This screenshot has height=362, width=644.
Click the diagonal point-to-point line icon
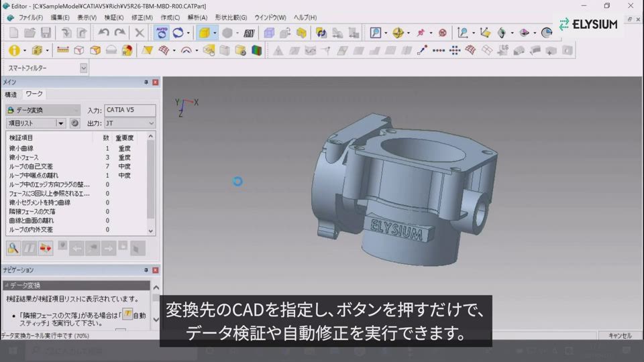pos(422,50)
